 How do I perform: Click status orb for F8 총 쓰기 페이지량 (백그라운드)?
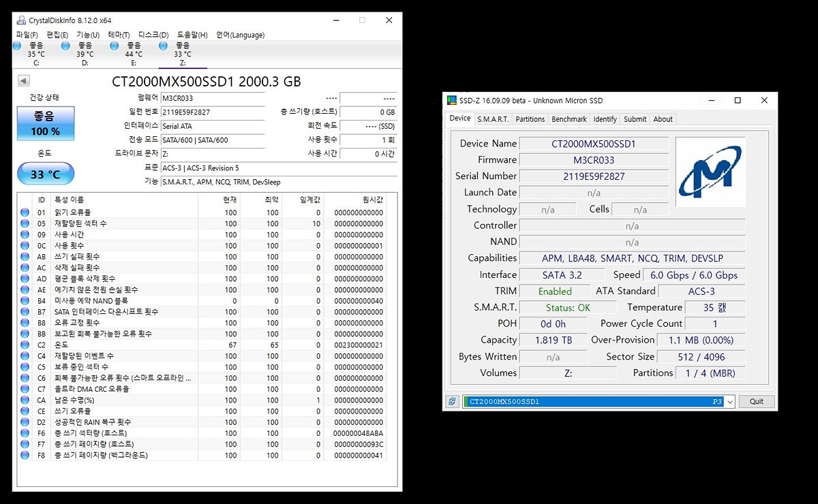[x=25, y=455]
